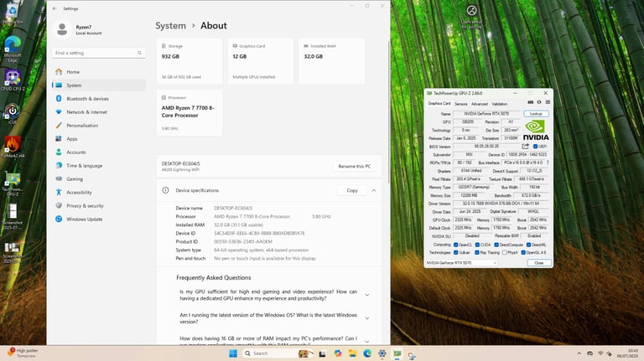Toggle DirectCompute checkbox in GPU-Z
The width and height of the screenshot is (644, 361).
tap(496, 245)
